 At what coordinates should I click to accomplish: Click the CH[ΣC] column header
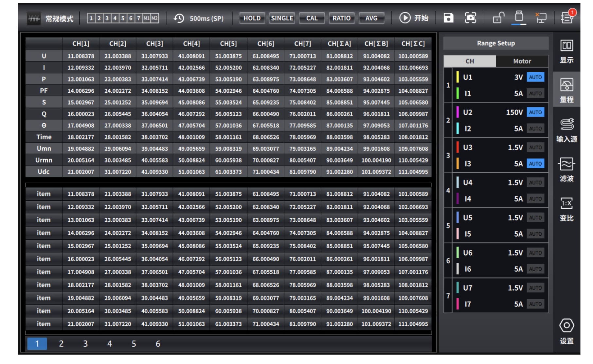[413, 44]
